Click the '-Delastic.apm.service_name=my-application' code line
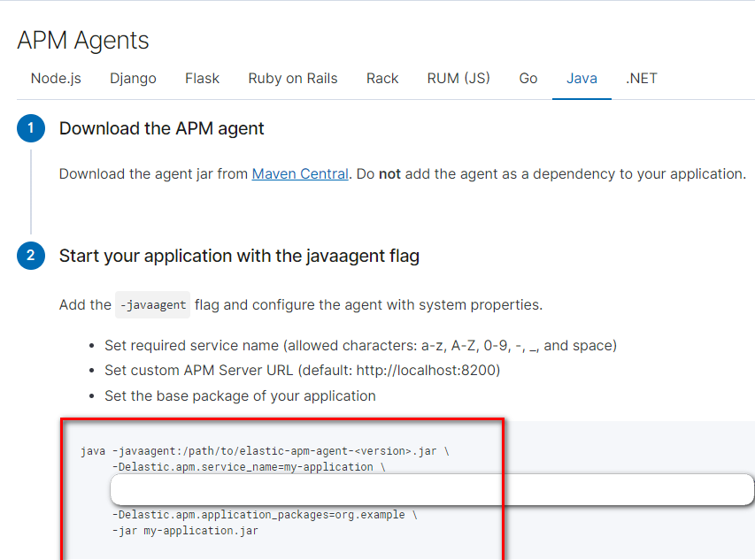755x560 pixels. click(x=249, y=467)
